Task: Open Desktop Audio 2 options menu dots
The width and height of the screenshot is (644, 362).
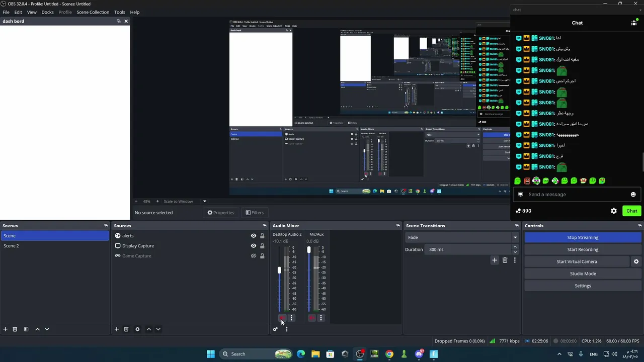Action: point(291,318)
